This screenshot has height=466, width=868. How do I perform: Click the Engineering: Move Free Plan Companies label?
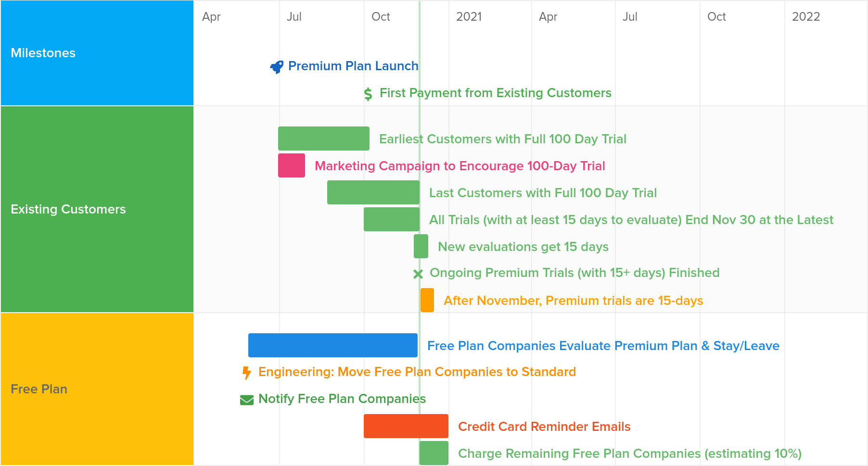point(417,372)
